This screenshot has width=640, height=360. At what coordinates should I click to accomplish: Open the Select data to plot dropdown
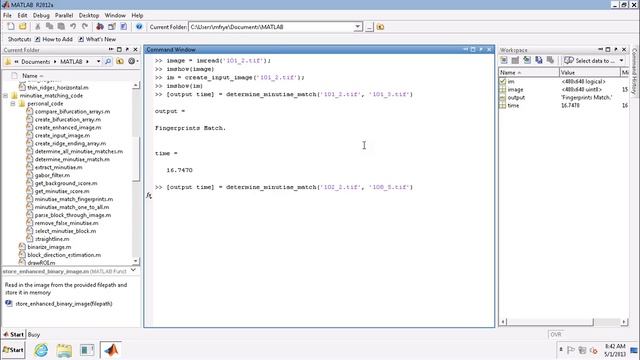tap(594, 60)
